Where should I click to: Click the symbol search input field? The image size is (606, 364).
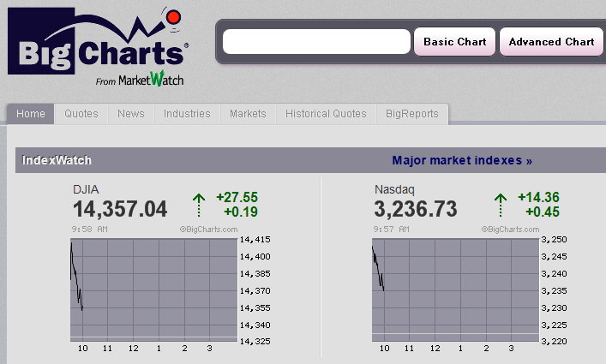pyautogui.click(x=316, y=42)
